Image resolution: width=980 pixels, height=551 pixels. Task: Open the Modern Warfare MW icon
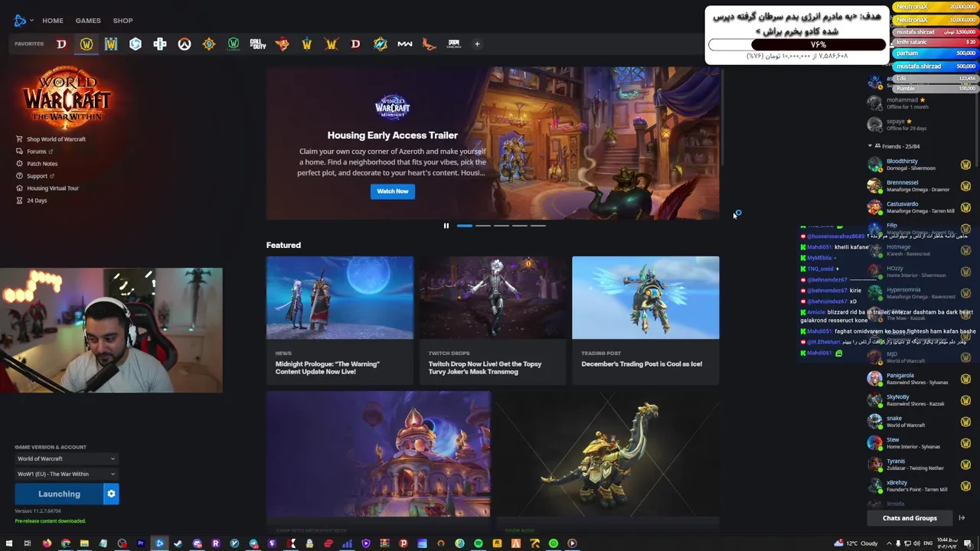pos(405,44)
